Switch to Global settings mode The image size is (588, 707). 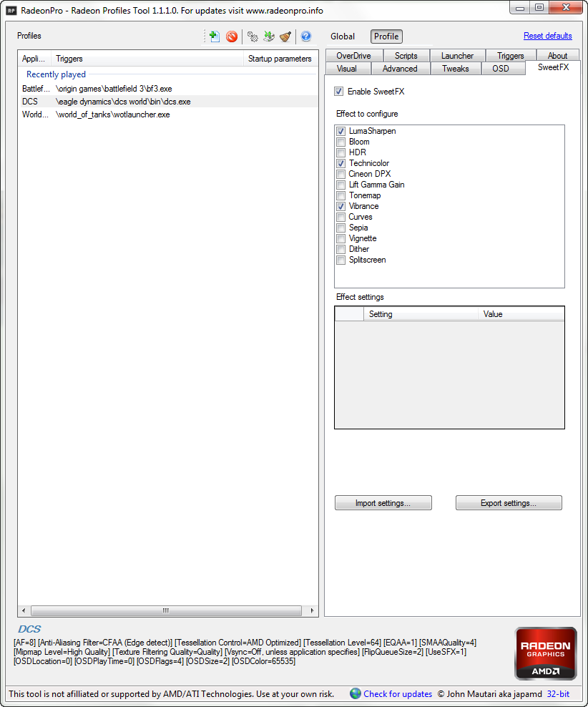[343, 36]
